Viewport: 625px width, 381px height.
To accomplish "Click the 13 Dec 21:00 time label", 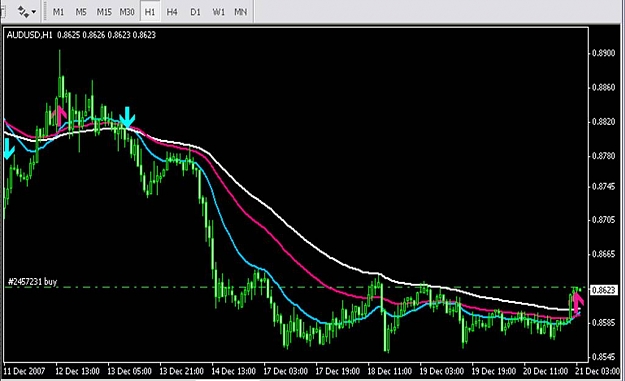I will click(x=181, y=371).
